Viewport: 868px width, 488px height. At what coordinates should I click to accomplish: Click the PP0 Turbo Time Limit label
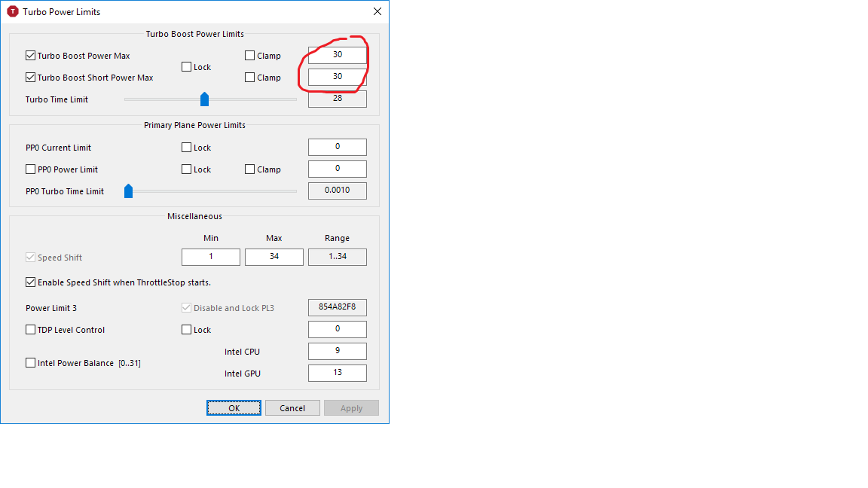pyautogui.click(x=65, y=191)
